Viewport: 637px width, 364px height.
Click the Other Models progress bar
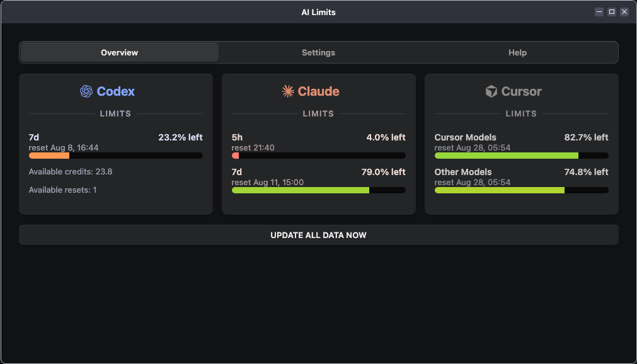click(x=521, y=190)
